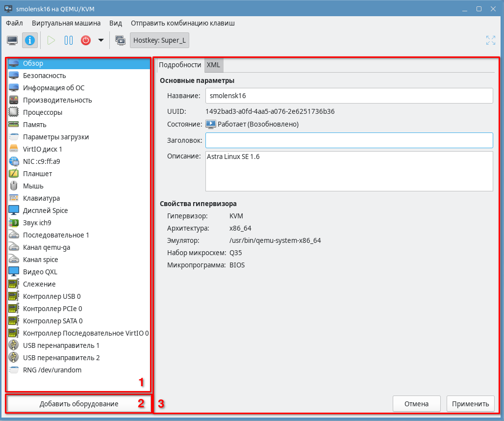
Task: Click in the Заголовок text field
Action: pyautogui.click(x=349, y=140)
